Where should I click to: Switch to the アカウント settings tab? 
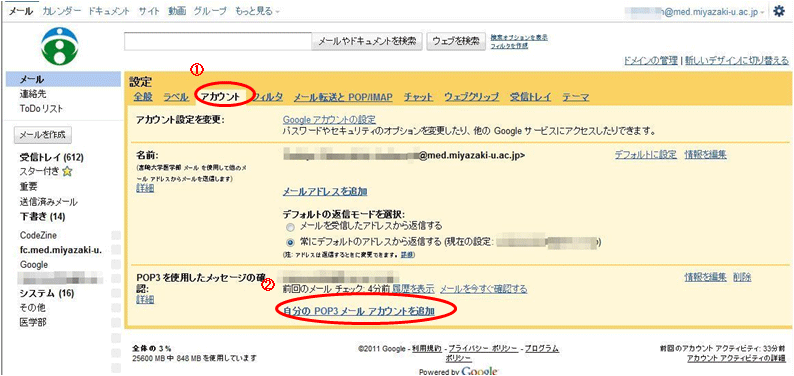click(x=221, y=97)
